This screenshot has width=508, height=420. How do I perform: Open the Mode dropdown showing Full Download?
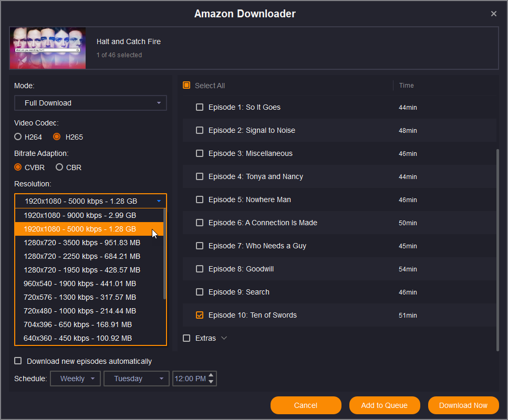90,103
